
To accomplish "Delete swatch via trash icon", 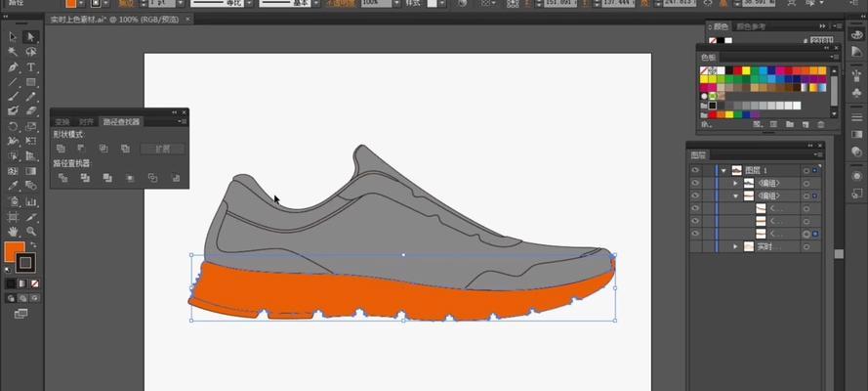I will pyautogui.click(x=820, y=124).
